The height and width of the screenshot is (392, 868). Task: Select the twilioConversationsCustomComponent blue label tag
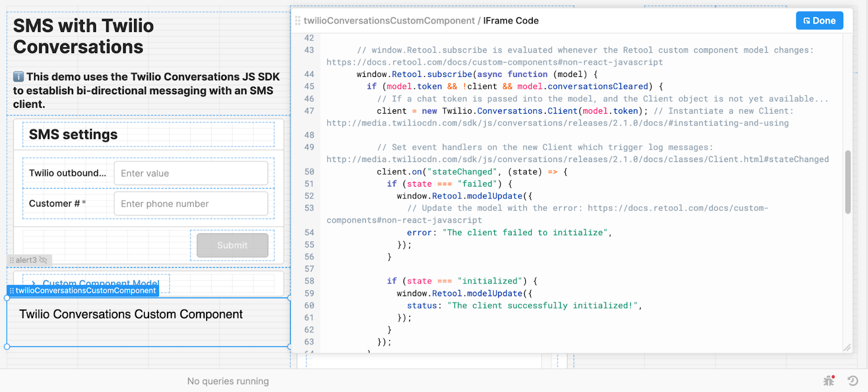pos(83,291)
